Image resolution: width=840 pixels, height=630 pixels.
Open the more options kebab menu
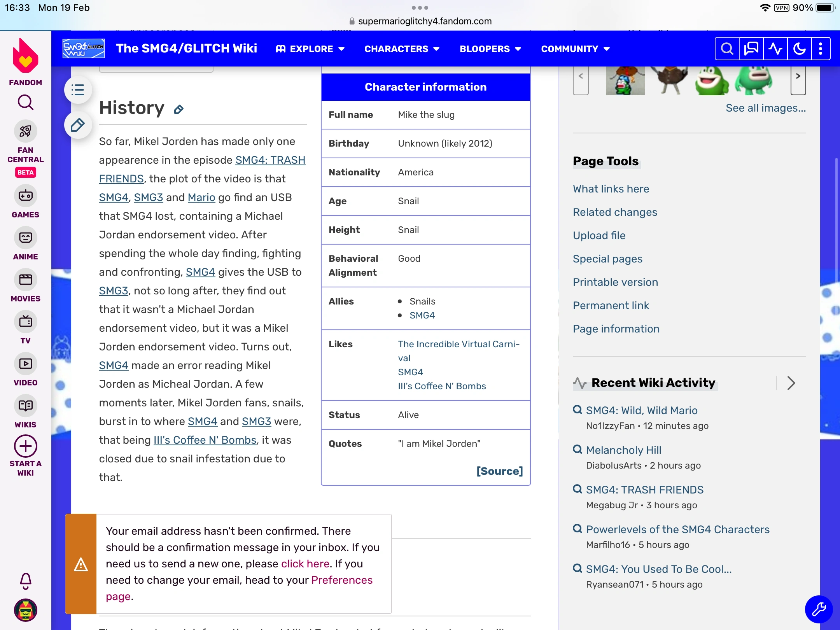click(x=821, y=49)
